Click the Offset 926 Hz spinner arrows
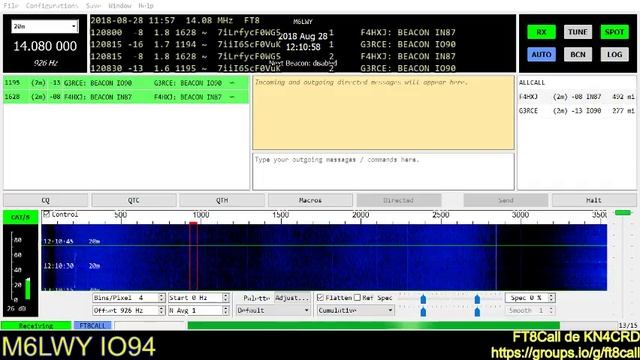Image resolution: width=640 pixels, height=360 pixels. pyautogui.click(x=161, y=311)
